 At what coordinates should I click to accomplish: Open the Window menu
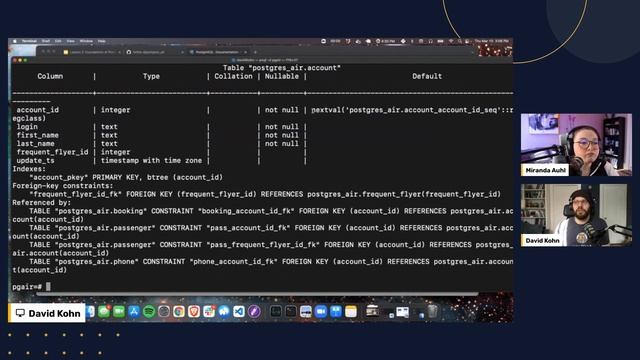86,41
